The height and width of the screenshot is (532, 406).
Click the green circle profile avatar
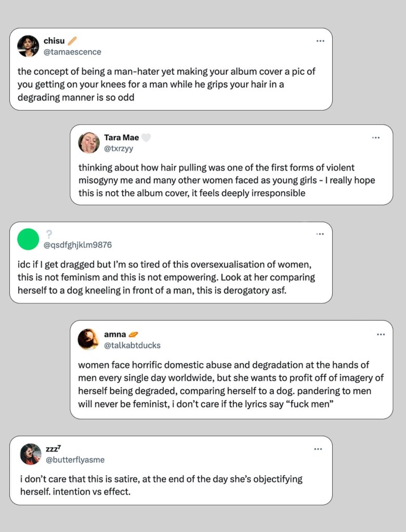(x=28, y=240)
